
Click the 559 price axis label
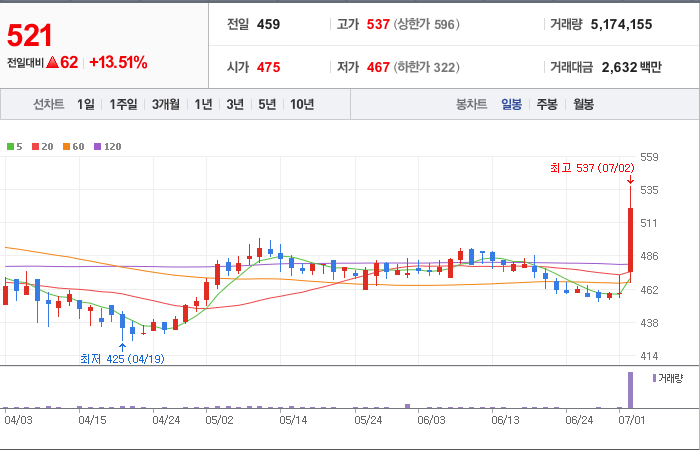(x=649, y=157)
